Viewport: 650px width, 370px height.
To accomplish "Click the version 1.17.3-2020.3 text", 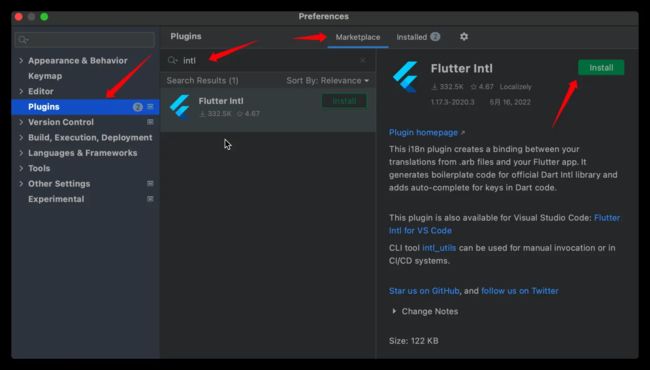I will click(452, 102).
